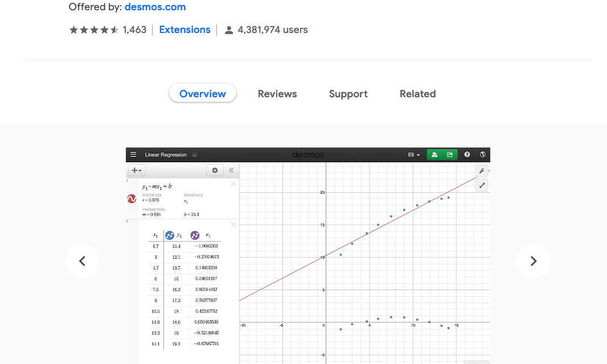Select the y1~mx1+b regression expression
This screenshot has width=607, height=364.
[157, 187]
